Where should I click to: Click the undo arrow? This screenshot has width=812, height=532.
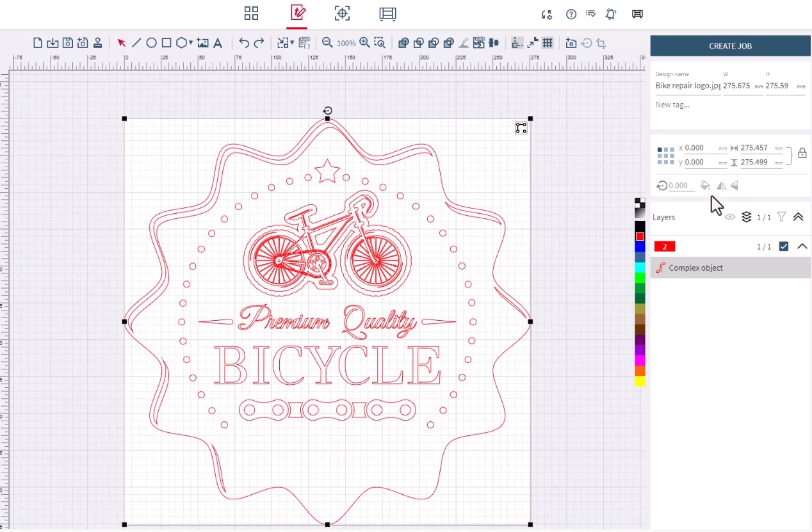(x=244, y=43)
